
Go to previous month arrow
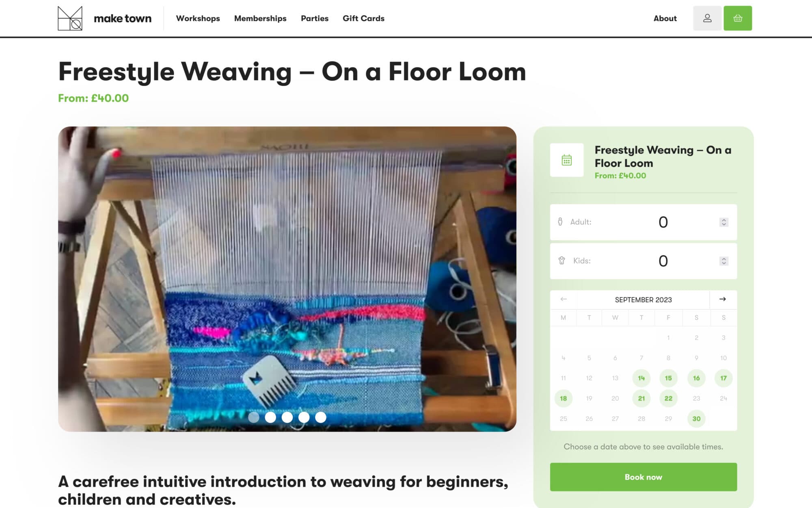pos(563,299)
